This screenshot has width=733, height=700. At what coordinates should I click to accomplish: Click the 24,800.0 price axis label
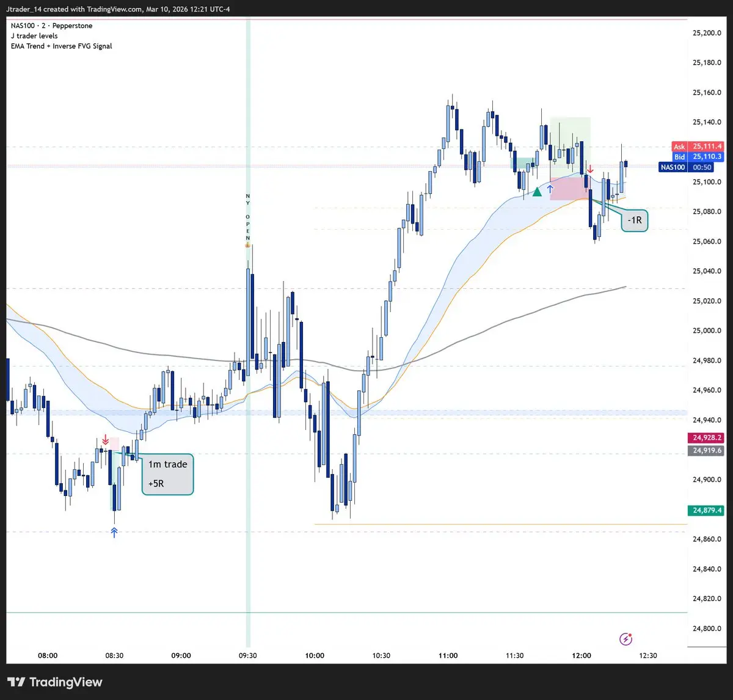coord(707,629)
